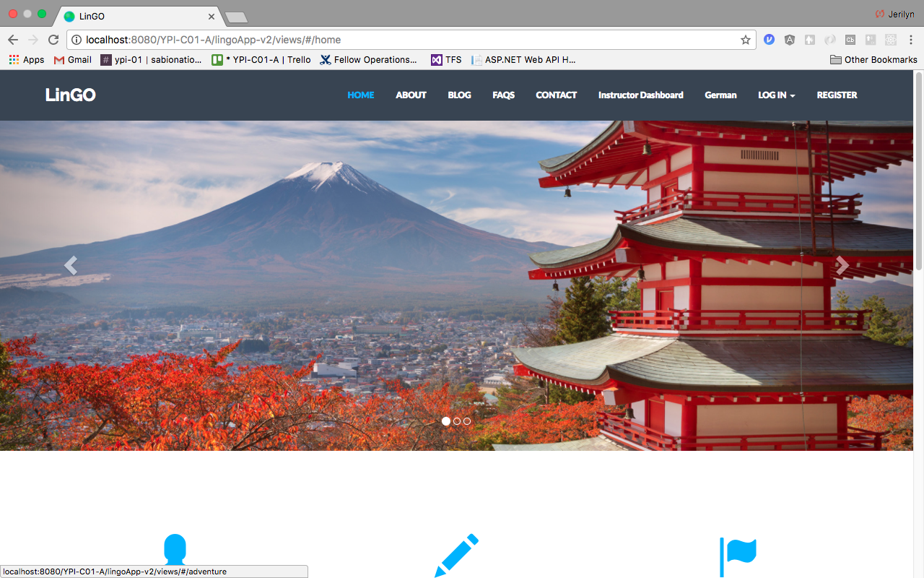Reload the current page
The image size is (924, 578).
pos(53,40)
